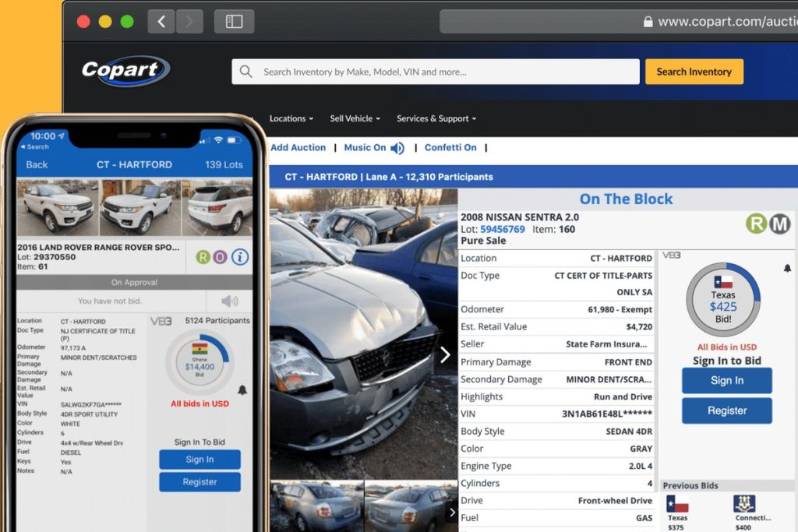798x532 pixels.
Task: Click the bell notification icon beside Texas bid
Action: click(786, 268)
